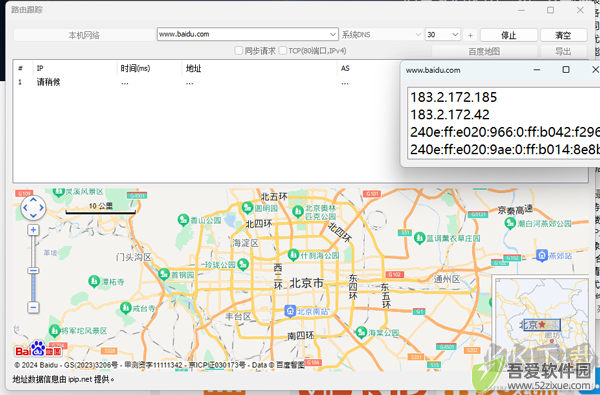Open the www.baidu.com host dropdown arrow
This screenshot has height=395, width=600.
click(x=333, y=34)
